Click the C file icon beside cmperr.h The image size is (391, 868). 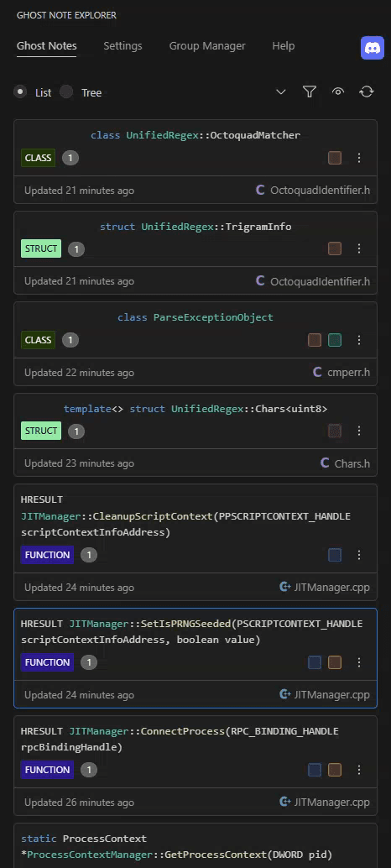tap(317, 372)
